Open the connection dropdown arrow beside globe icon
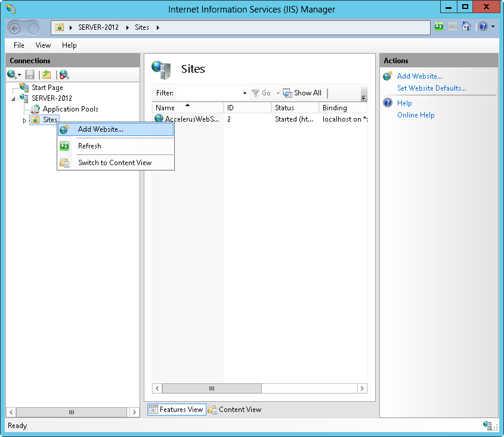The height and width of the screenshot is (437, 504). point(19,75)
